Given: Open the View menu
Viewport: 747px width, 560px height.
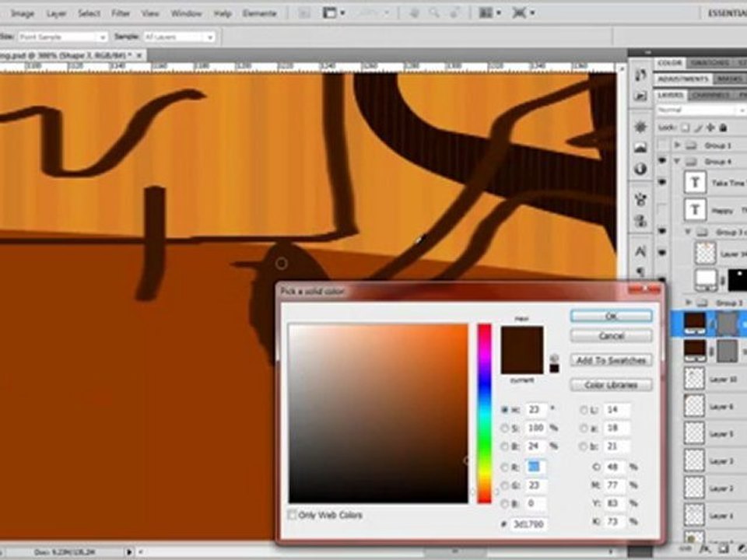Looking at the screenshot, I should coord(150,13).
